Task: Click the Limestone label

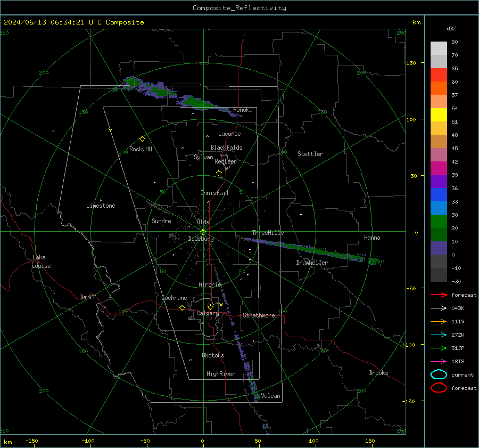Action: (x=101, y=206)
